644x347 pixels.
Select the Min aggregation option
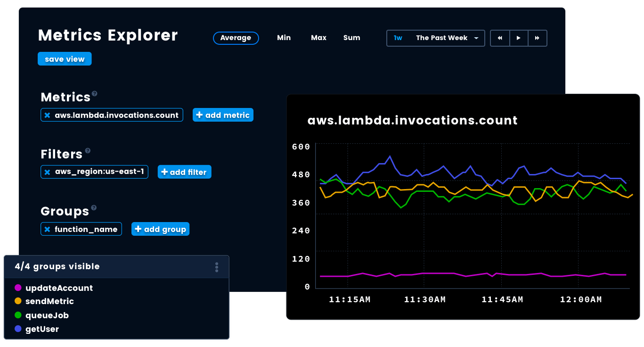tap(284, 38)
